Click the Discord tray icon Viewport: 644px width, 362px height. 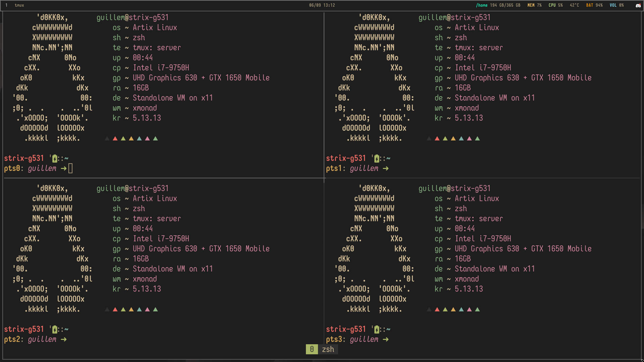click(x=638, y=5)
